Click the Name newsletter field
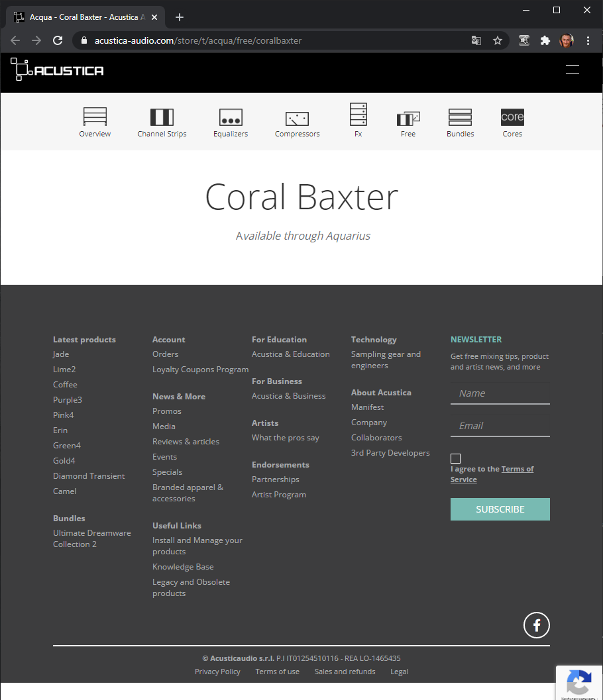This screenshot has height=700, width=603. click(500, 393)
